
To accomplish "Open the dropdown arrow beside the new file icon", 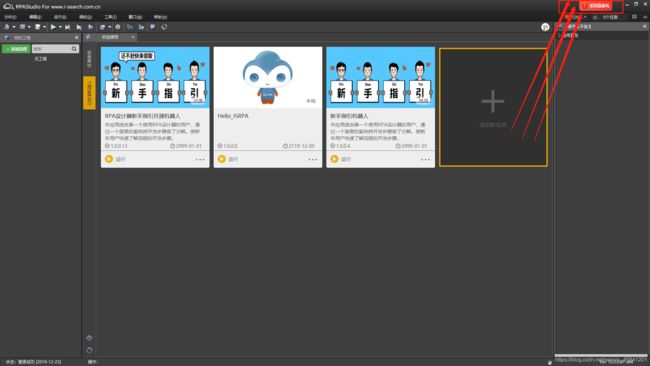I will coord(14,27).
